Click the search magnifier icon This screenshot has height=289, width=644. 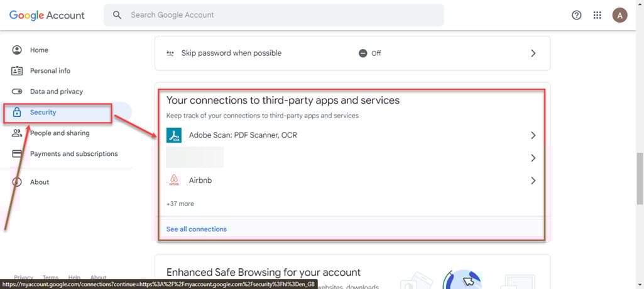pos(117,15)
